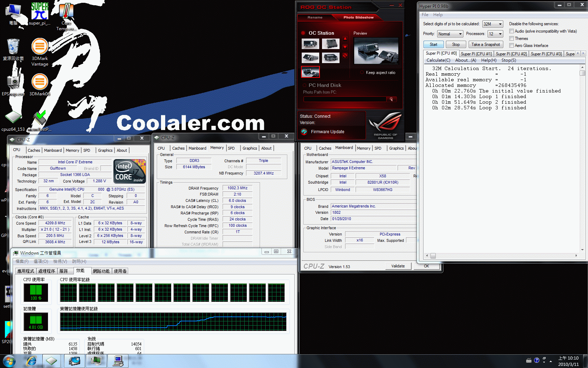The image size is (588, 368).
Task: Open File menu in Hyper PI
Action: click(425, 15)
